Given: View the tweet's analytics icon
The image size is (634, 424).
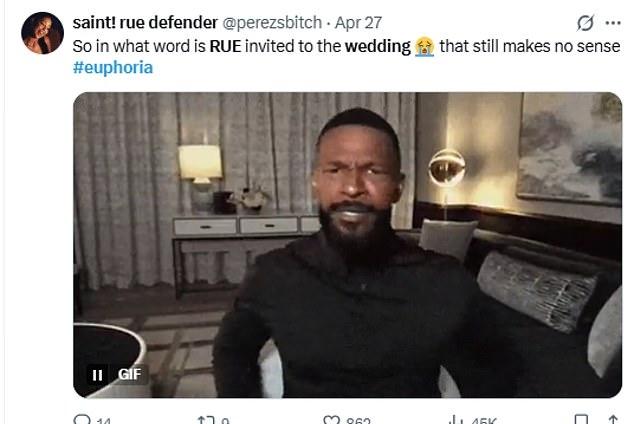Looking at the screenshot, I should point(454,419).
